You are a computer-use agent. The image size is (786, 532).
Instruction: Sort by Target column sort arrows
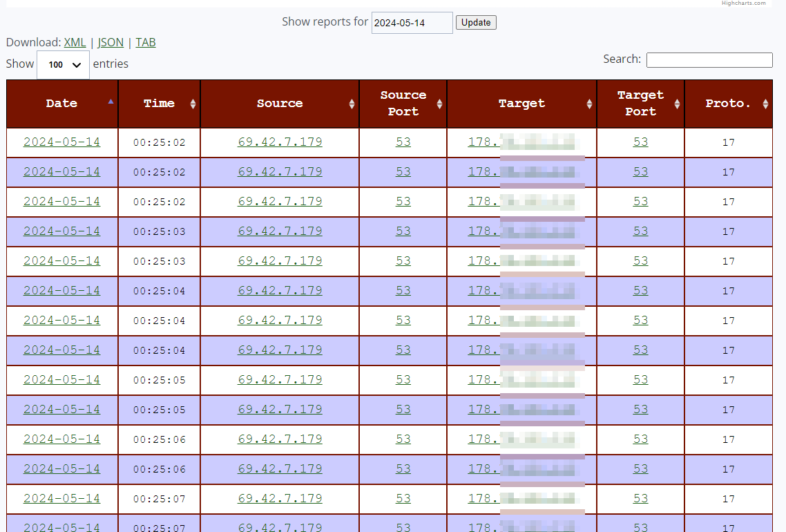point(590,104)
